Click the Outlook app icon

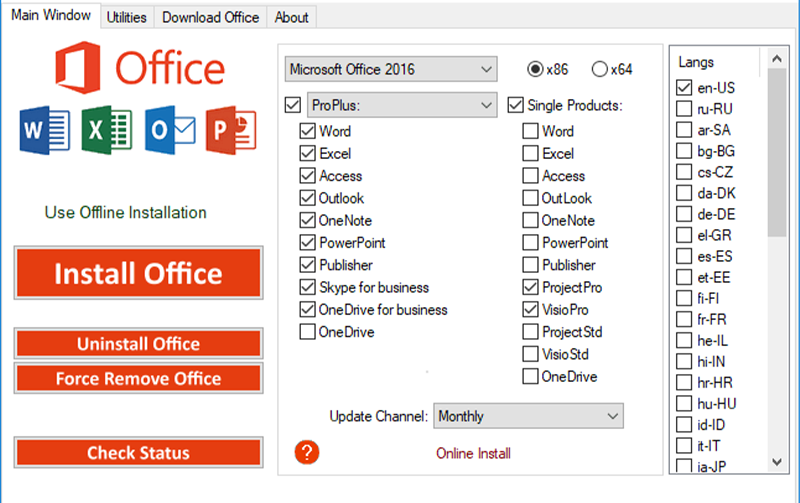[169, 130]
